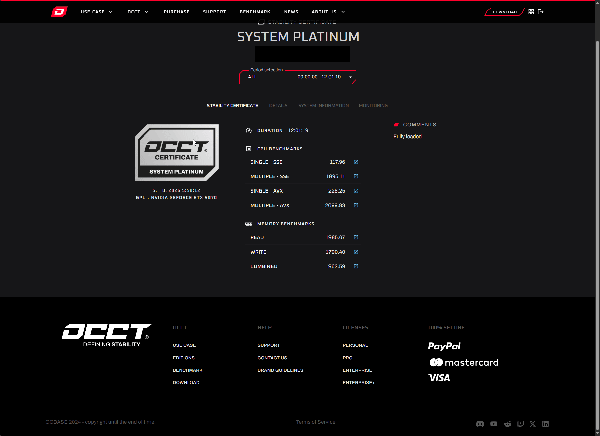Click the PayPal payment logo

point(444,346)
